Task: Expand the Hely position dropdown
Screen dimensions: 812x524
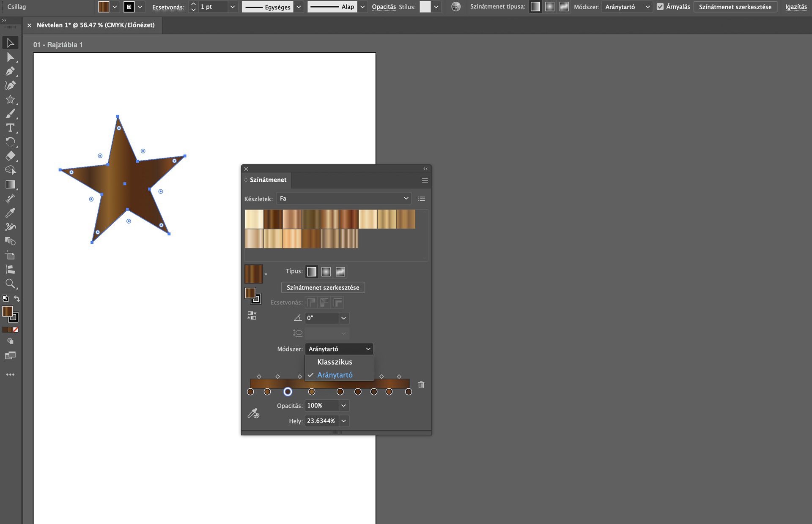Action: click(x=343, y=421)
